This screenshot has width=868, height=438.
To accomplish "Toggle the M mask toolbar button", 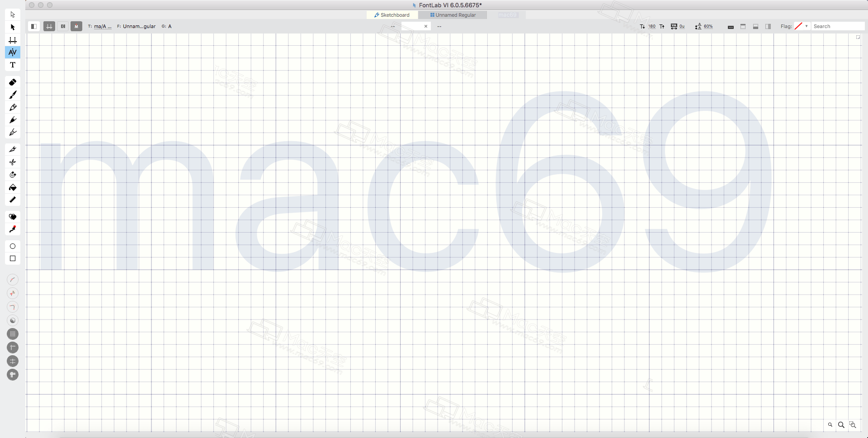I will 76,26.
